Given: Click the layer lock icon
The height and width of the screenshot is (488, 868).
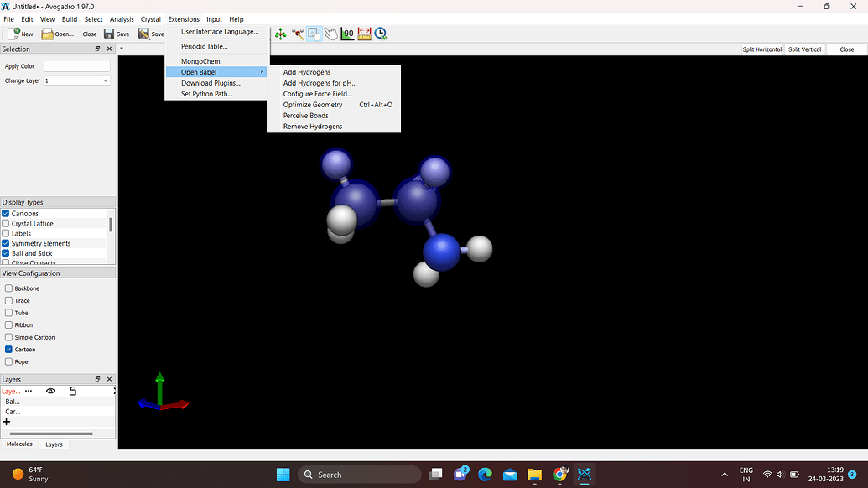Looking at the screenshot, I should click(x=72, y=391).
